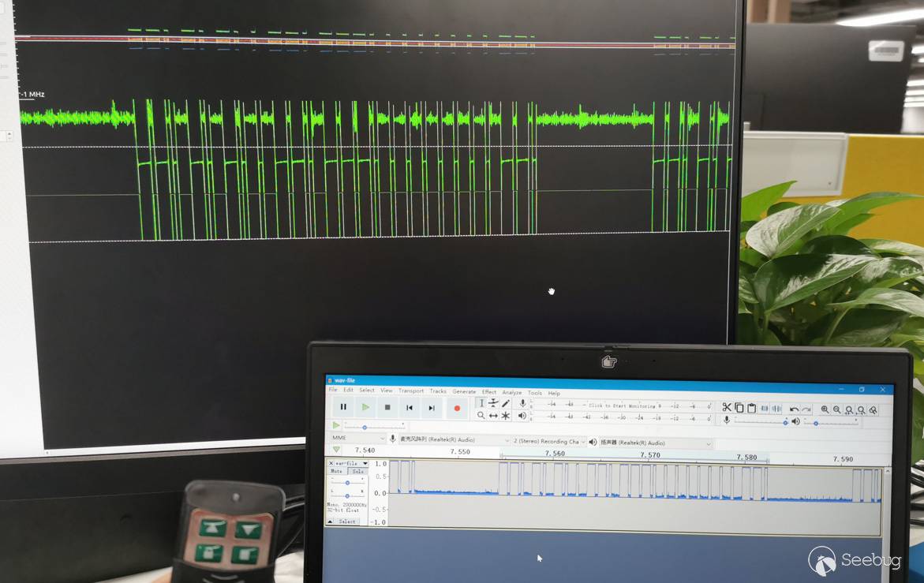
Task: Copy selection with the copy icon
Action: (739, 408)
